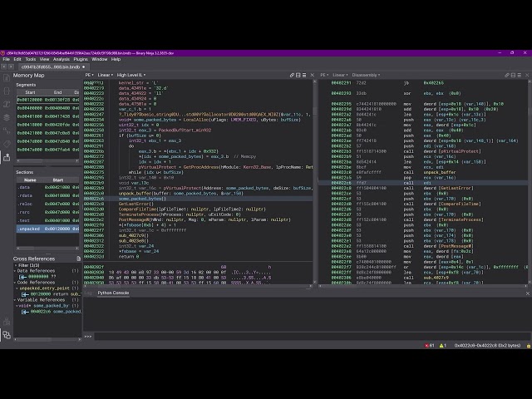
Task: Open PE dropdown in High Level IL pane
Action: pos(89,75)
